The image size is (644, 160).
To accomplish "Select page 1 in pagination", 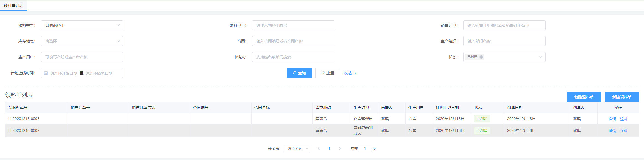I will (x=329, y=148).
